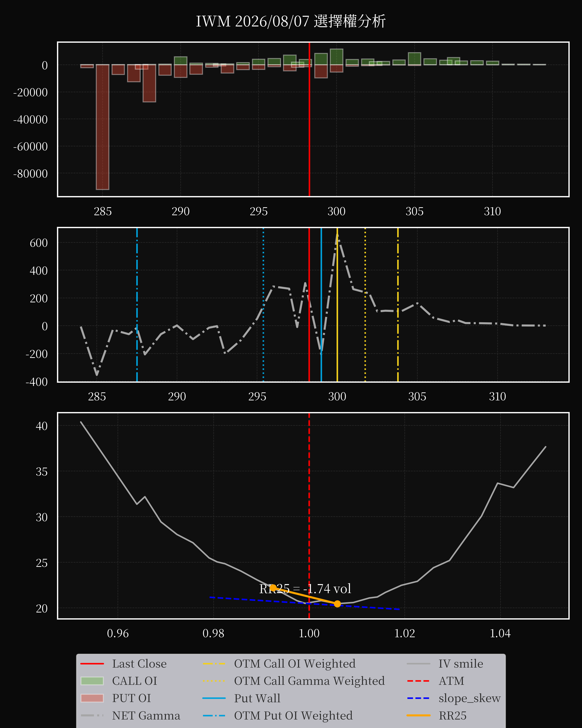Click the '1.04' x-axis label in IV chart
This screenshot has height=728, width=582.
pos(500,633)
